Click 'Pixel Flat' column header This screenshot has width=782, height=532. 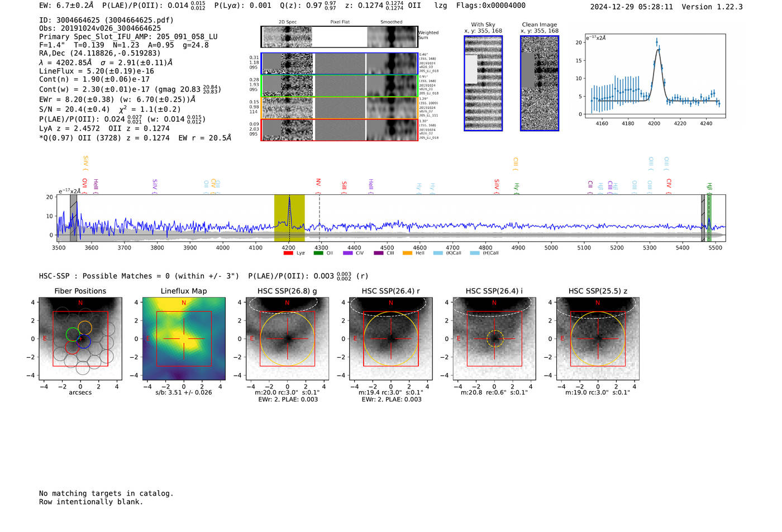pos(340,22)
